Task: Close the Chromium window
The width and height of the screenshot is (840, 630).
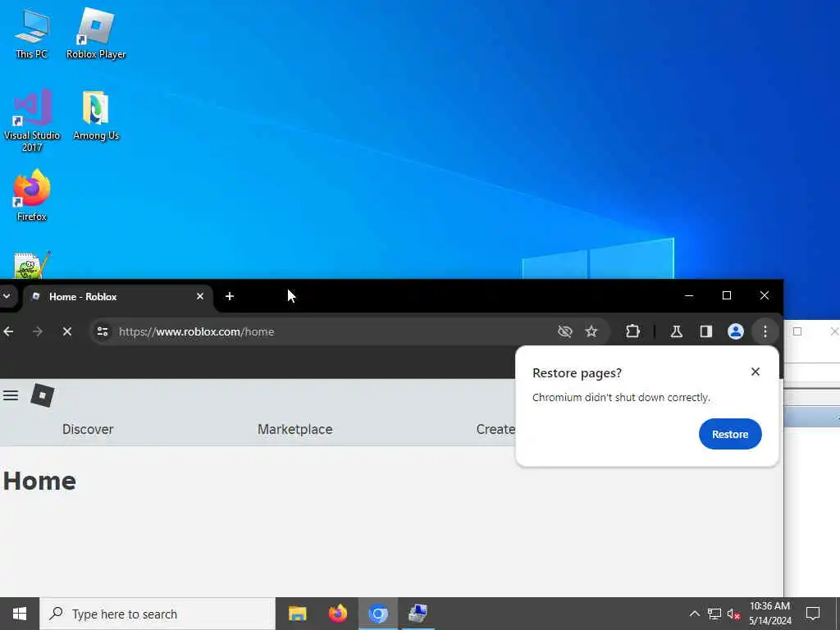Action: tap(765, 295)
